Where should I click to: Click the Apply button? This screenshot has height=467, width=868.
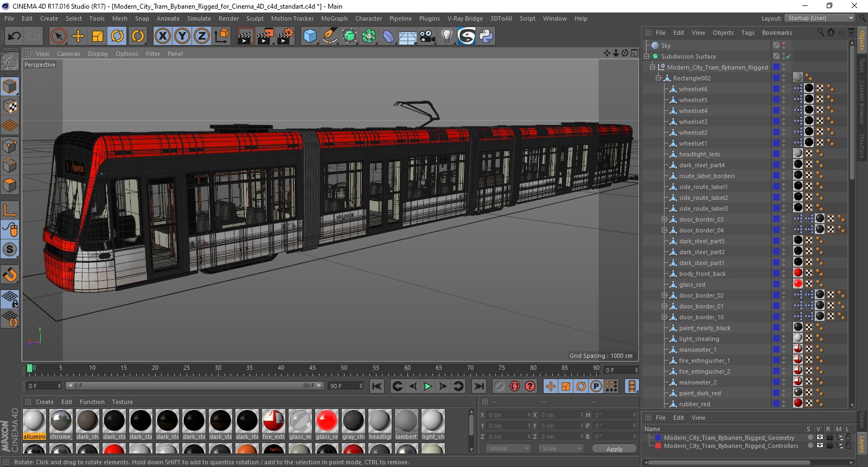tap(614, 449)
